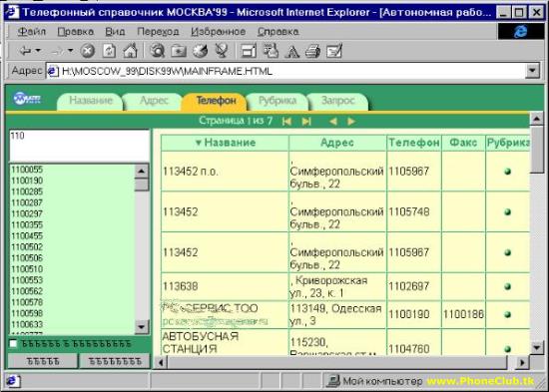Click the Print icon in the toolbar

312,52
